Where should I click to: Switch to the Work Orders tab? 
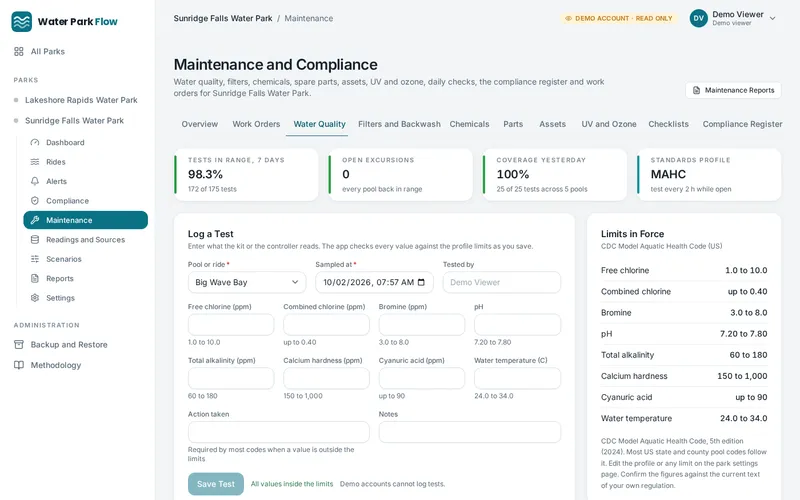pyautogui.click(x=256, y=124)
